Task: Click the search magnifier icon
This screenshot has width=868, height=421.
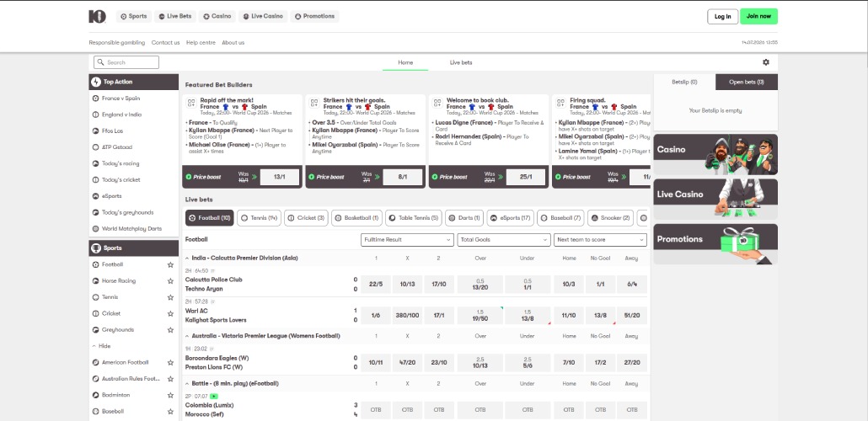Action: click(100, 62)
